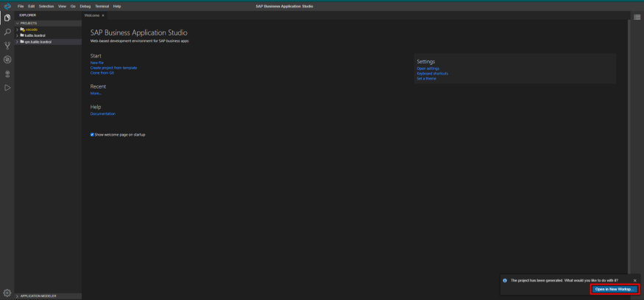Click the deployment icon below the circular icon

(x=7, y=74)
